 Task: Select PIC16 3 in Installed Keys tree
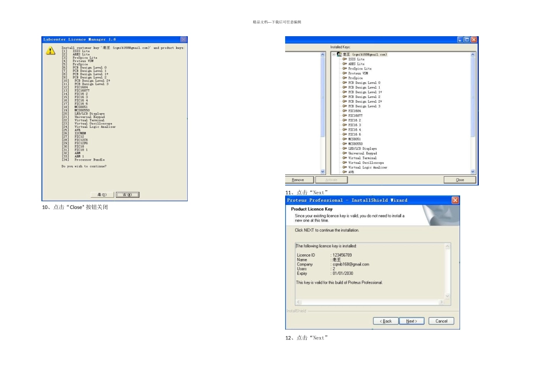click(x=355, y=125)
